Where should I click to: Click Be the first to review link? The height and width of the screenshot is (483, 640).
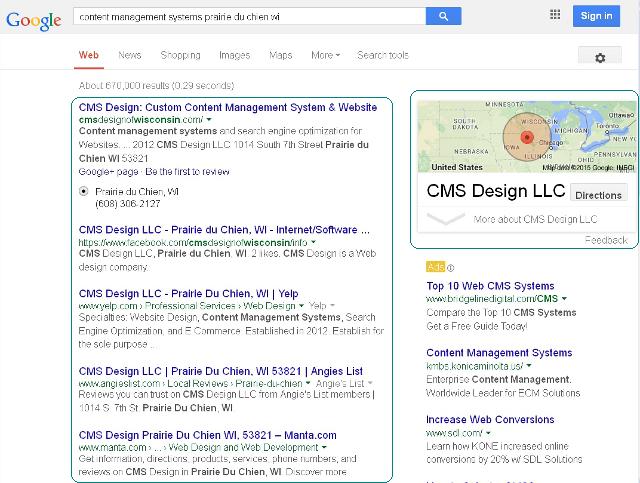(187, 172)
